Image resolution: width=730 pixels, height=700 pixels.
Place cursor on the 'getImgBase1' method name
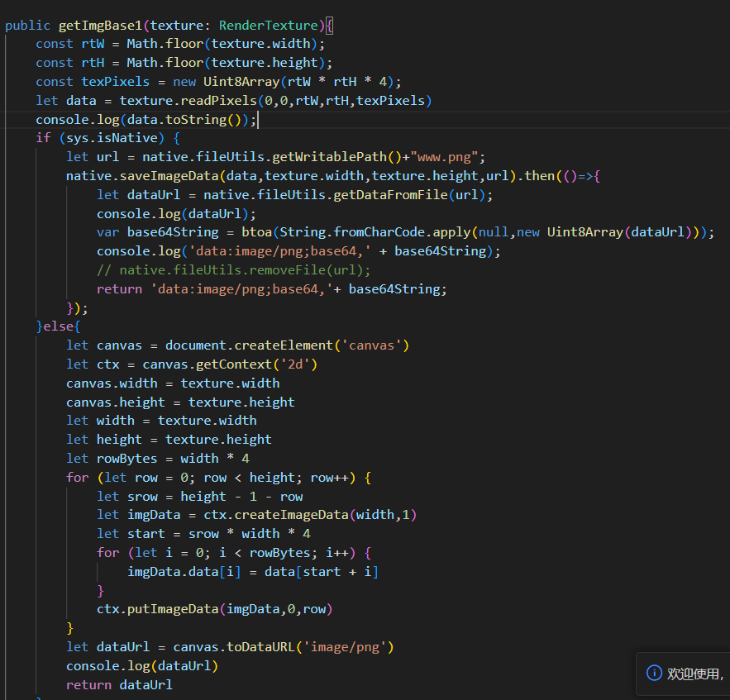tap(100, 25)
